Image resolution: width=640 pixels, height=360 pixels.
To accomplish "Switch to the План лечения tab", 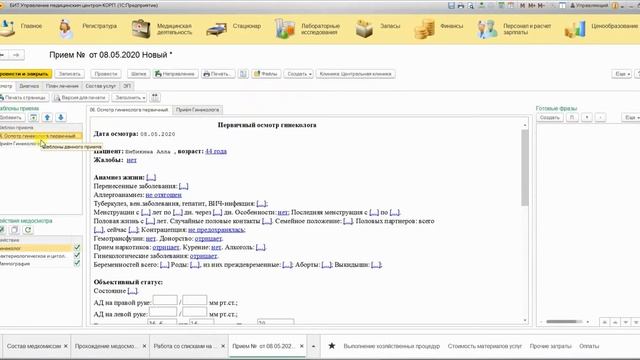I will pos(62,86).
